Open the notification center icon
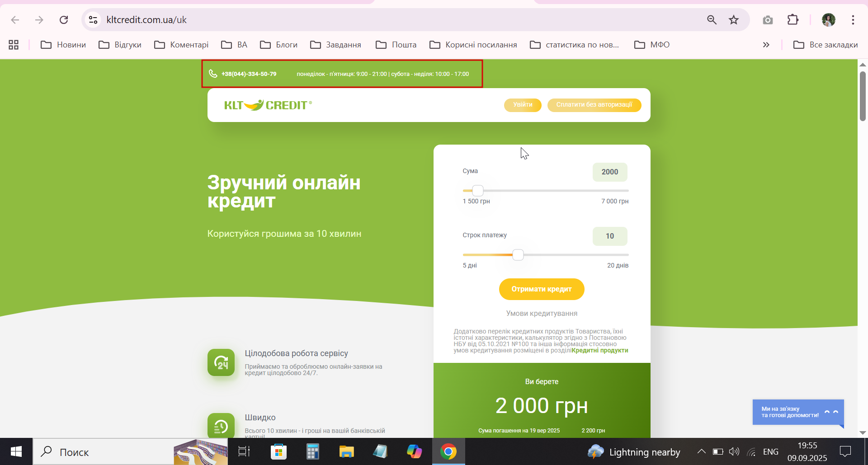 coord(845,451)
